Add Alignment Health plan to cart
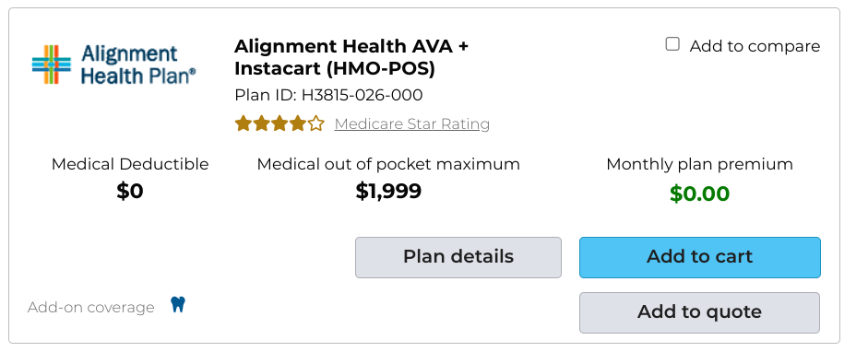Screen dimensions: 868x352 pos(700,257)
